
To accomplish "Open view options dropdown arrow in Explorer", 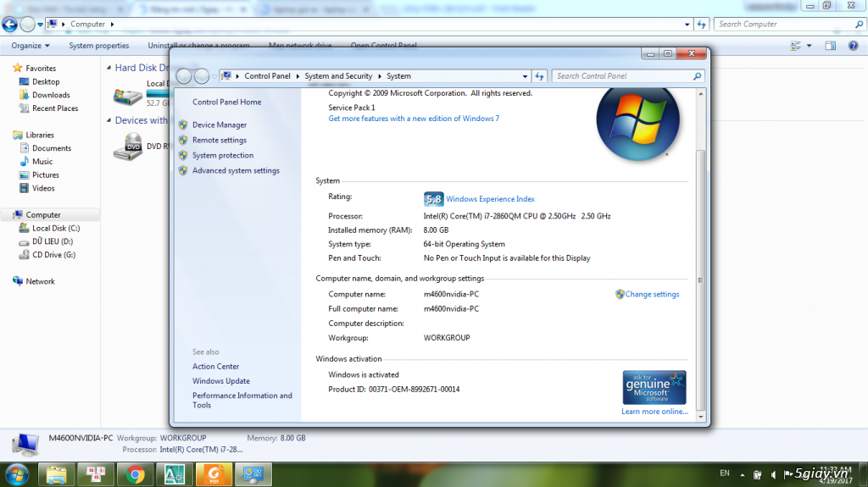I will coord(809,46).
